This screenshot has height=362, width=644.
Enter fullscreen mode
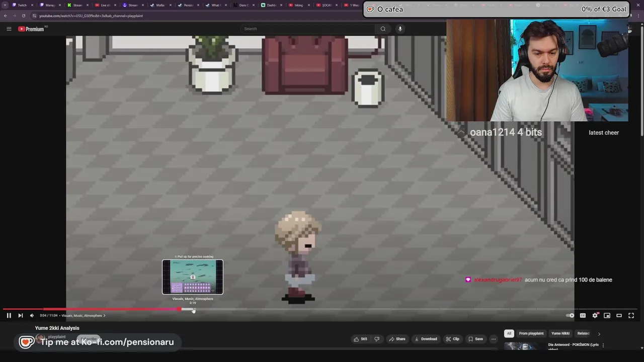tap(631, 316)
